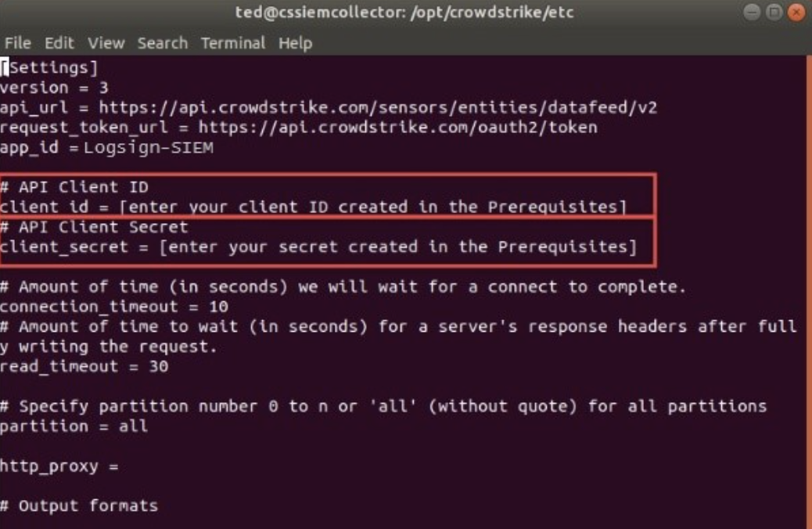This screenshot has width=812, height=529.
Task: Click the terminal window title bar
Action: [404, 12]
